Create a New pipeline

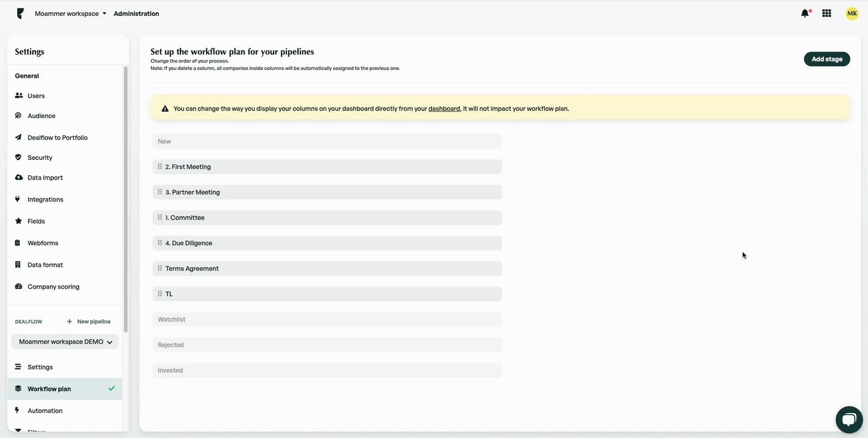tap(89, 322)
